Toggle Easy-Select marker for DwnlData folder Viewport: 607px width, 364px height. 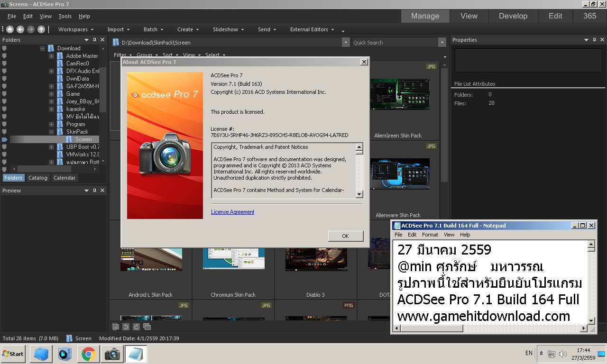point(4,79)
